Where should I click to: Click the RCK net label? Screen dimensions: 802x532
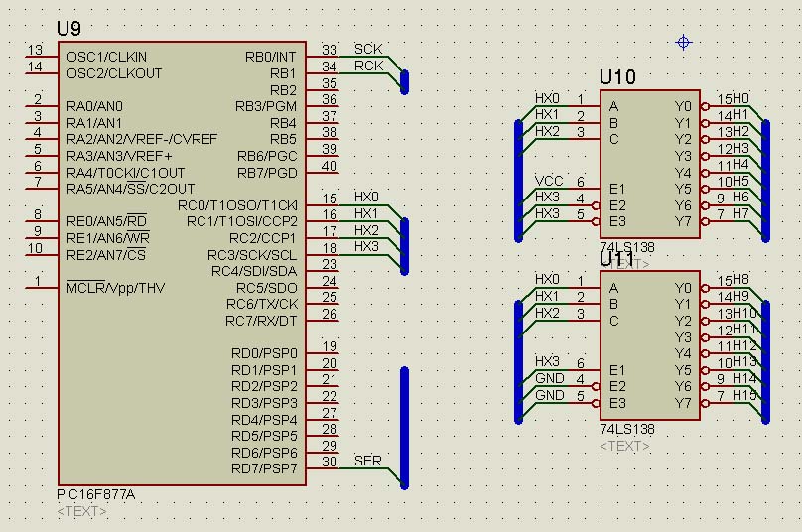point(369,66)
